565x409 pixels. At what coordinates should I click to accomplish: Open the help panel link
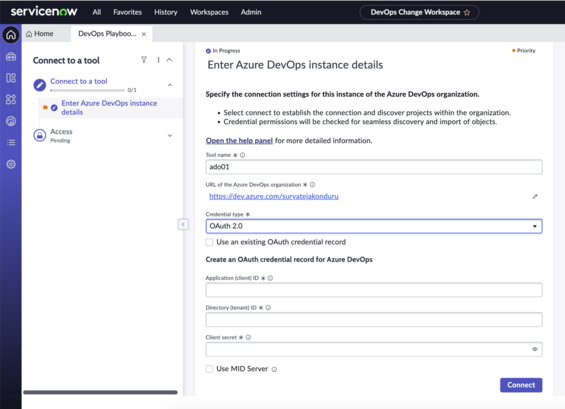pyautogui.click(x=239, y=141)
